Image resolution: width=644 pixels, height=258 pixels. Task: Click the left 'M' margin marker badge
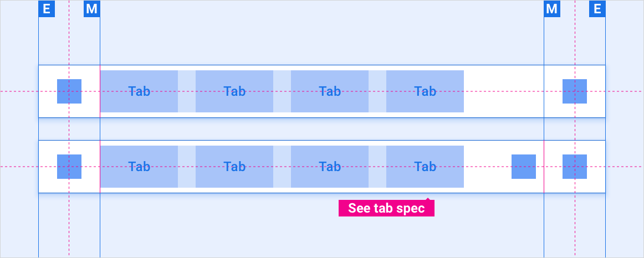[x=92, y=9]
